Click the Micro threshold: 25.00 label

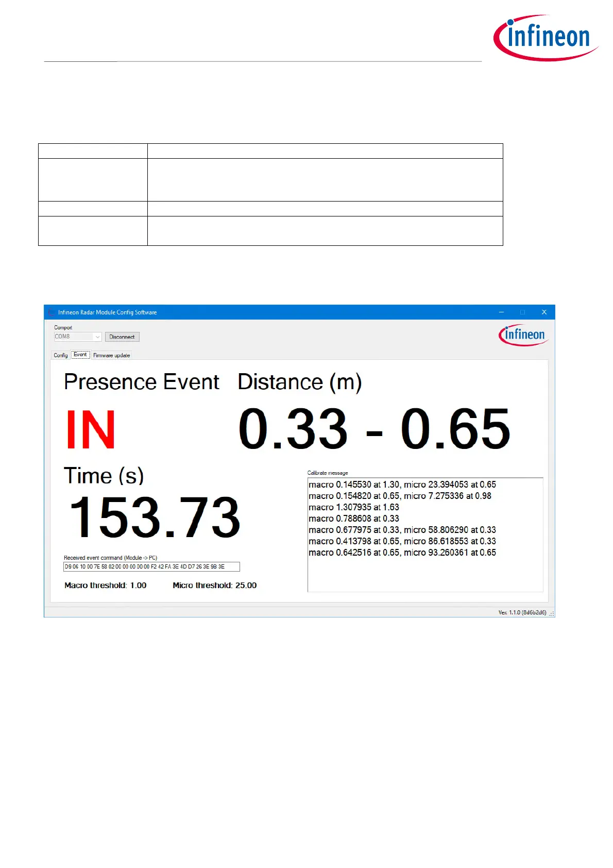[x=215, y=586]
